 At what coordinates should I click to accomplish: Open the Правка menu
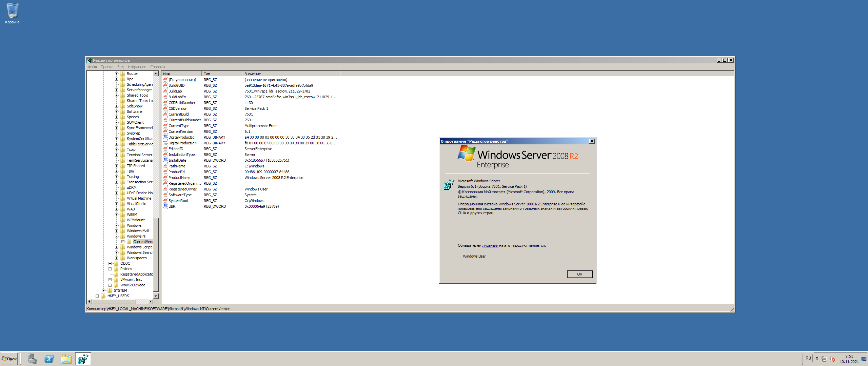click(x=107, y=67)
